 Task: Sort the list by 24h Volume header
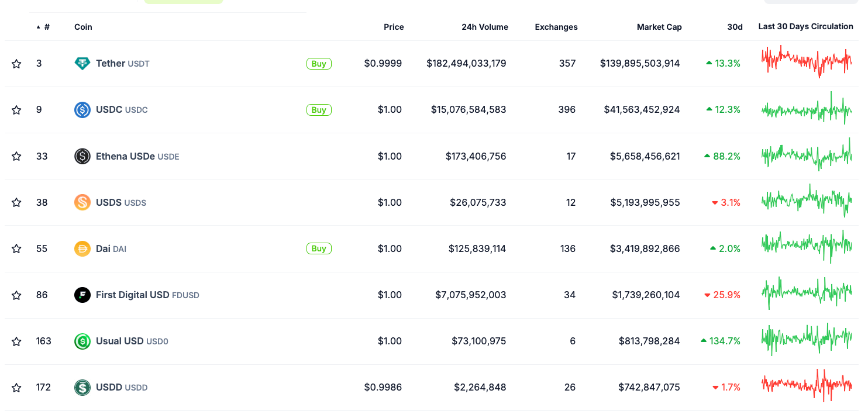point(484,27)
